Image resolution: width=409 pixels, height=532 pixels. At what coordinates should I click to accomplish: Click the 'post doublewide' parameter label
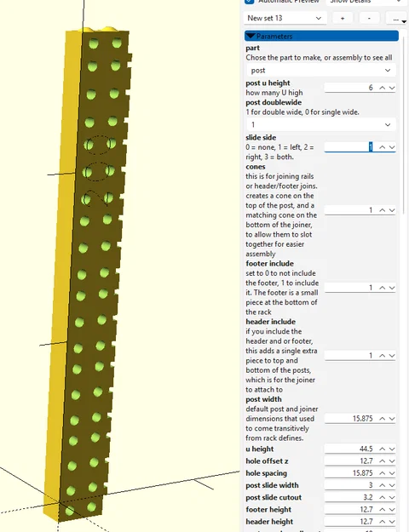point(274,102)
